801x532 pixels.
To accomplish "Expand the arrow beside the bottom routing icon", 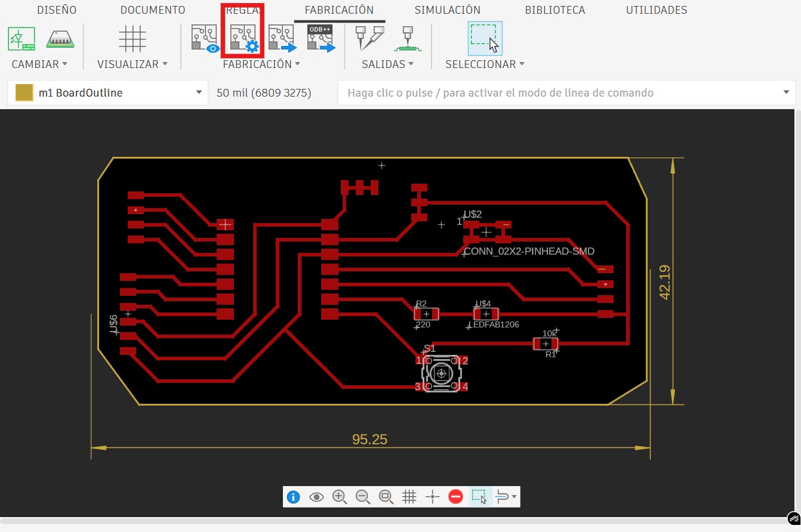I will 514,497.
